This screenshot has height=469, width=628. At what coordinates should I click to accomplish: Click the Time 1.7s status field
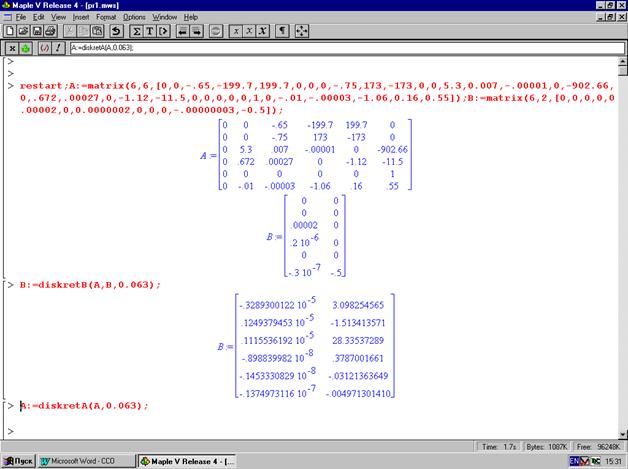tap(499, 447)
